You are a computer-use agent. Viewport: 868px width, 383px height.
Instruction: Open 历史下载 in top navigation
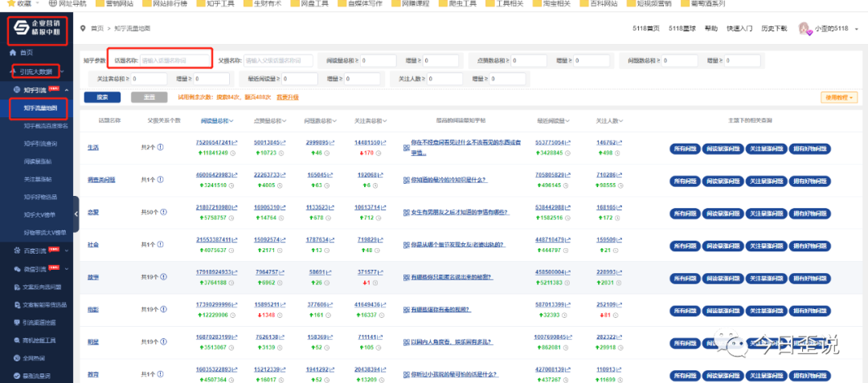(x=774, y=29)
